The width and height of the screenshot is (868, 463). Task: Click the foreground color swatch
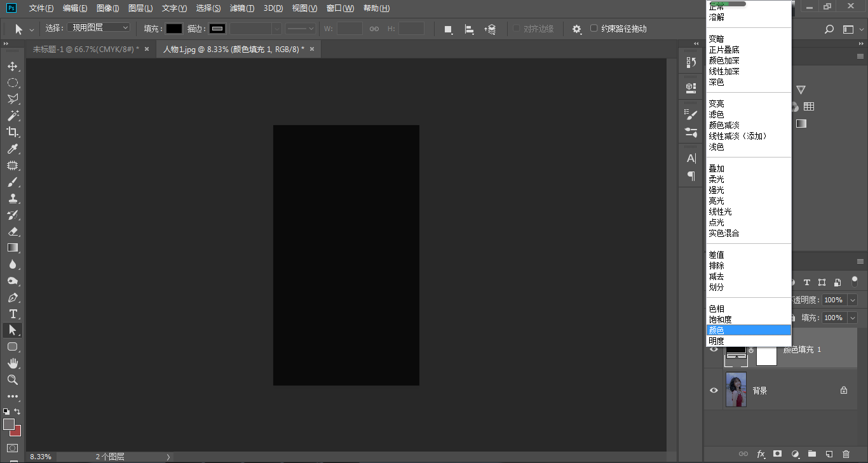(x=9, y=424)
